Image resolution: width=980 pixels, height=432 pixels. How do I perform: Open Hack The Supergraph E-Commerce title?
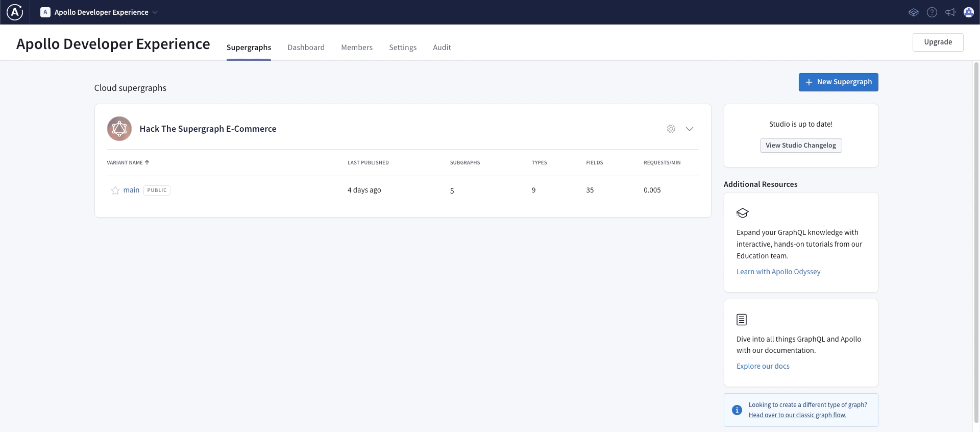tap(208, 129)
